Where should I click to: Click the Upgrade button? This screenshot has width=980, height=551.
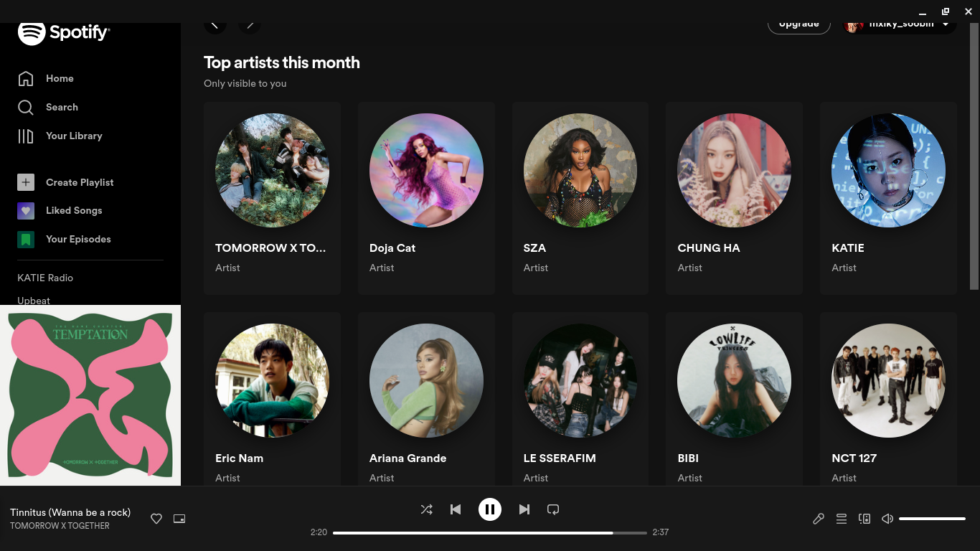tap(799, 26)
